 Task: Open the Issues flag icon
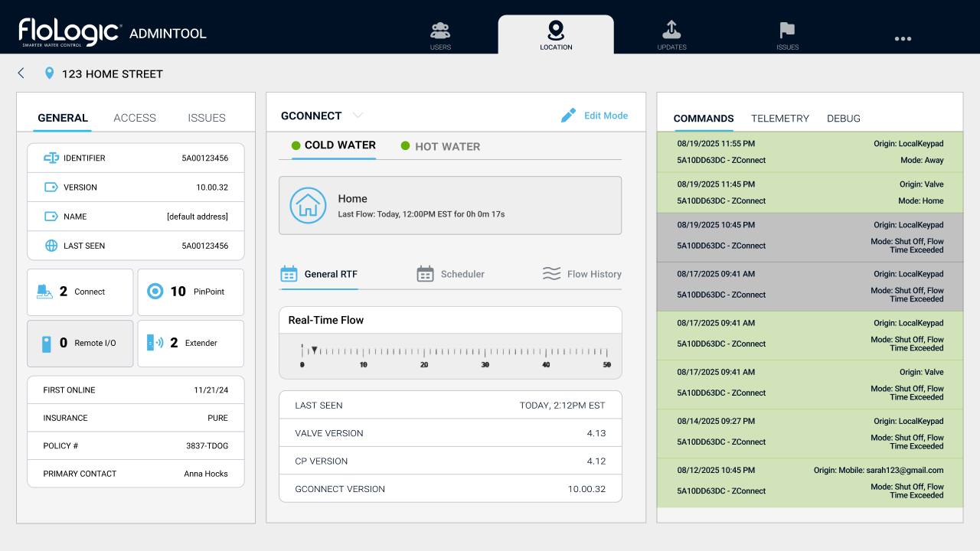787,31
